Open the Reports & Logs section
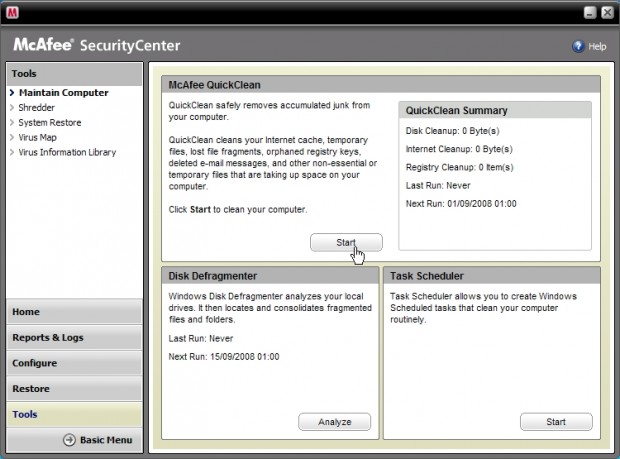This screenshot has width=620, height=459. click(76, 338)
